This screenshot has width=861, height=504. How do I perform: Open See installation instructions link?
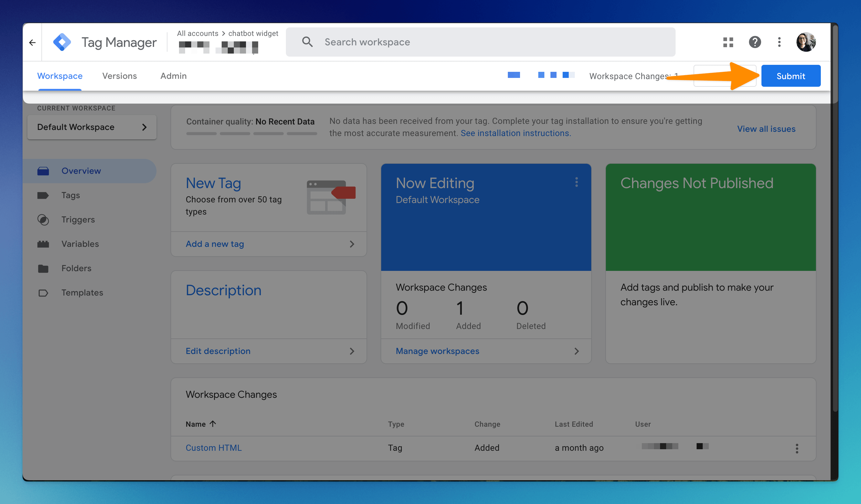pyautogui.click(x=515, y=133)
